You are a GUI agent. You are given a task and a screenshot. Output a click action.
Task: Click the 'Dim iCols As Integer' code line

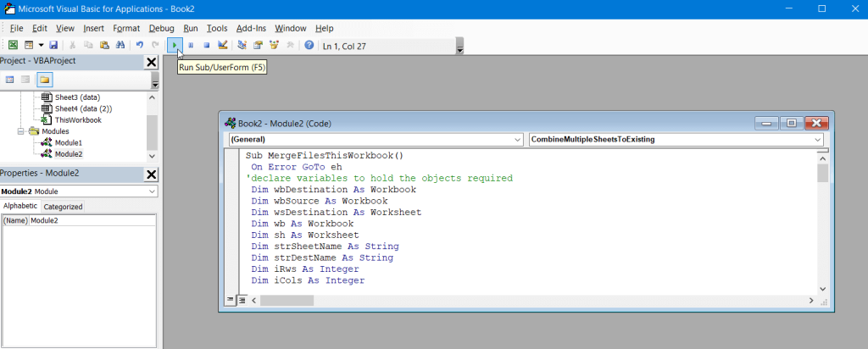[308, 280]
